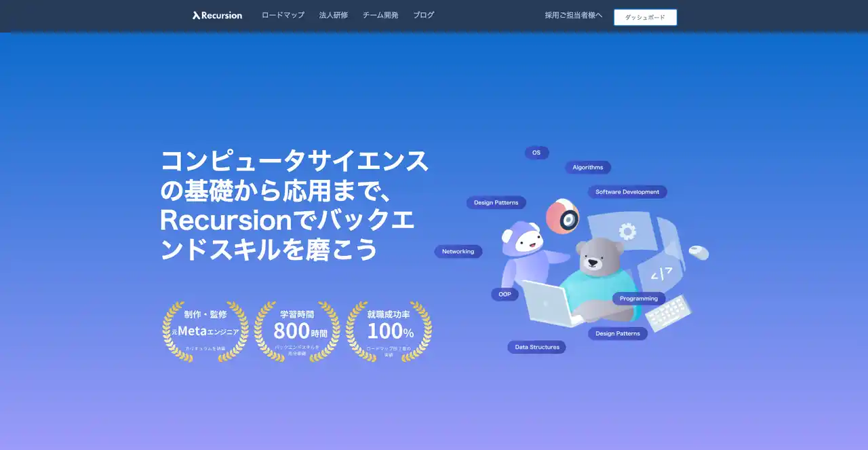Click the Networking label
The height and width of the screenshot is (450, 868).
click(458, 252)
